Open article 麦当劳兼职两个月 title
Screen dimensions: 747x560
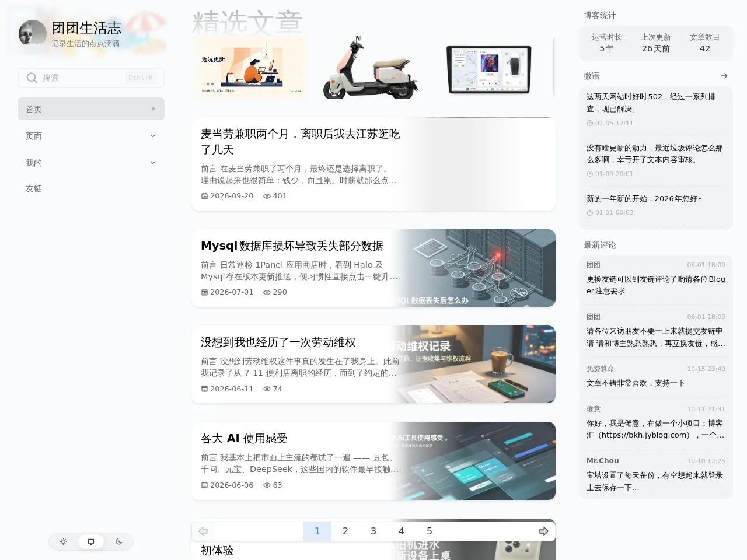tap(301, 142)
